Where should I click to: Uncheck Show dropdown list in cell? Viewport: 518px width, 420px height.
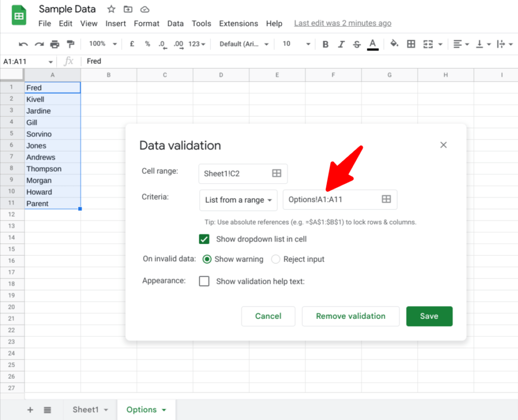point(204,239)
